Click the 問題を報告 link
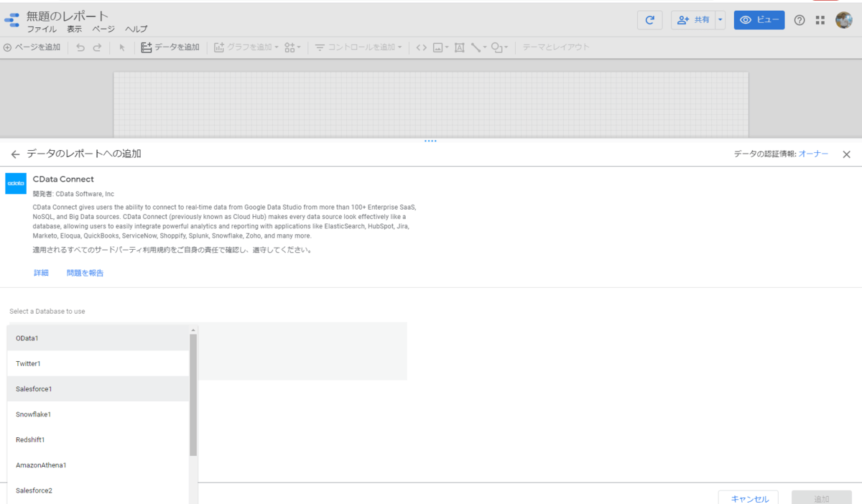Screen dimensions: 862x504 pos(85,273)
